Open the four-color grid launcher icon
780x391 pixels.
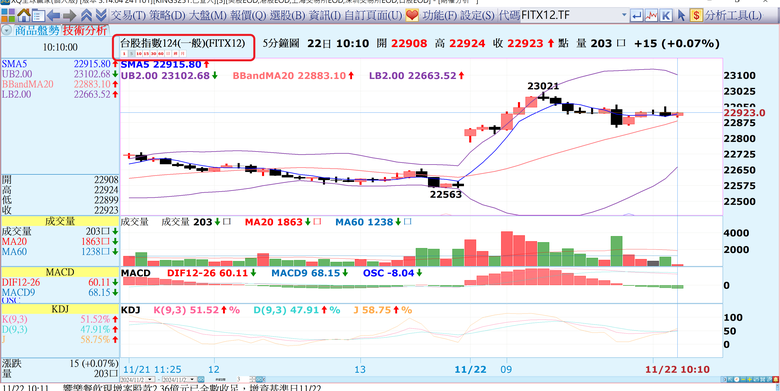pyautogui.click(x=7, y=15)
